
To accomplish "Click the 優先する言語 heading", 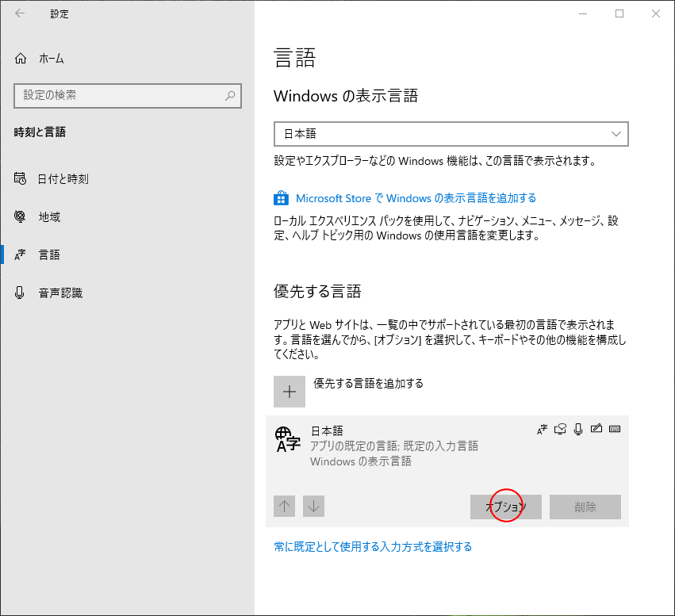I will pyautogui.click(x=317, y=291).
